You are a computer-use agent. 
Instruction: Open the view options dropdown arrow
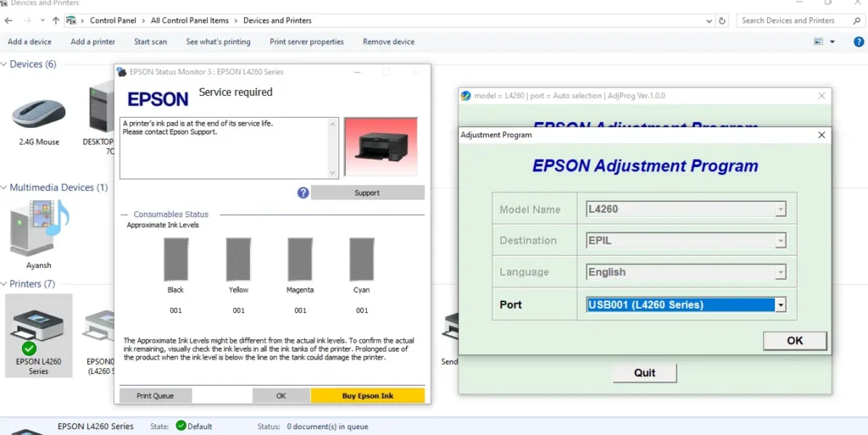click(832, 42)
